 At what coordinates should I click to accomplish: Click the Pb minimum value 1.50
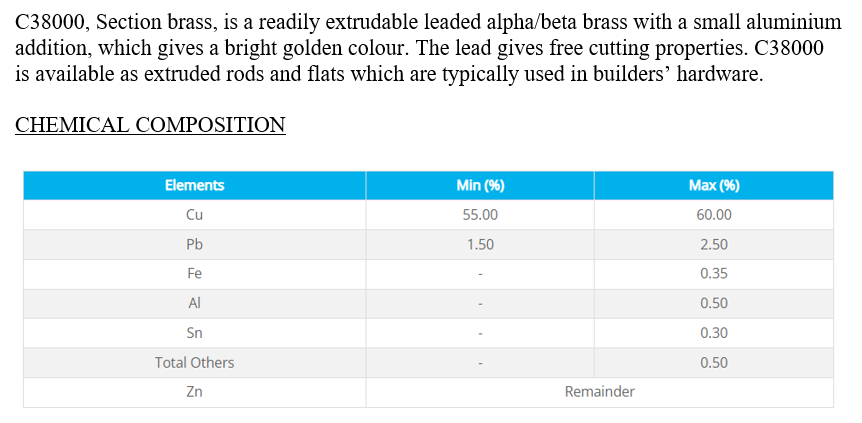(480, 244)
